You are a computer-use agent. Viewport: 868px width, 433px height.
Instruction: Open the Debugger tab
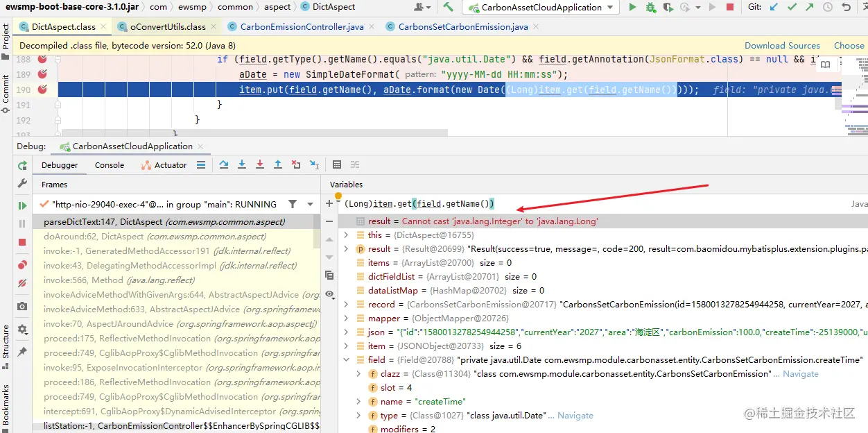(x=60, y=165)
